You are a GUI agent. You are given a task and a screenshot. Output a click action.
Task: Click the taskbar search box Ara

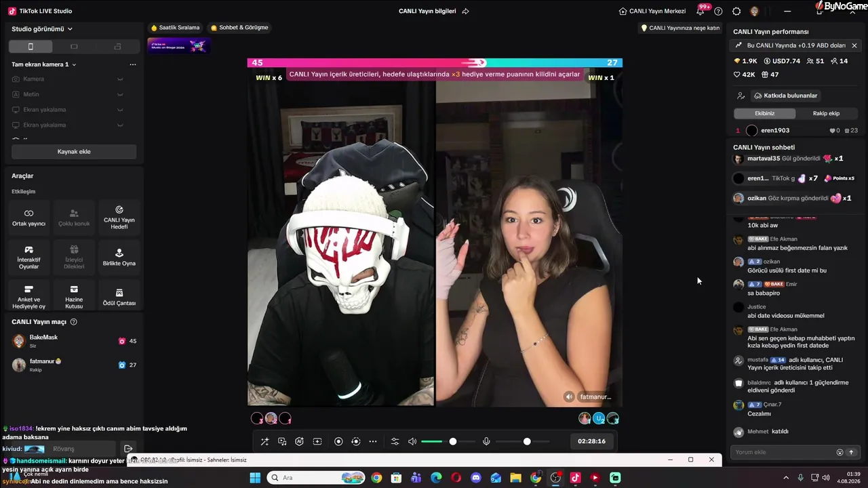(315, 478)
